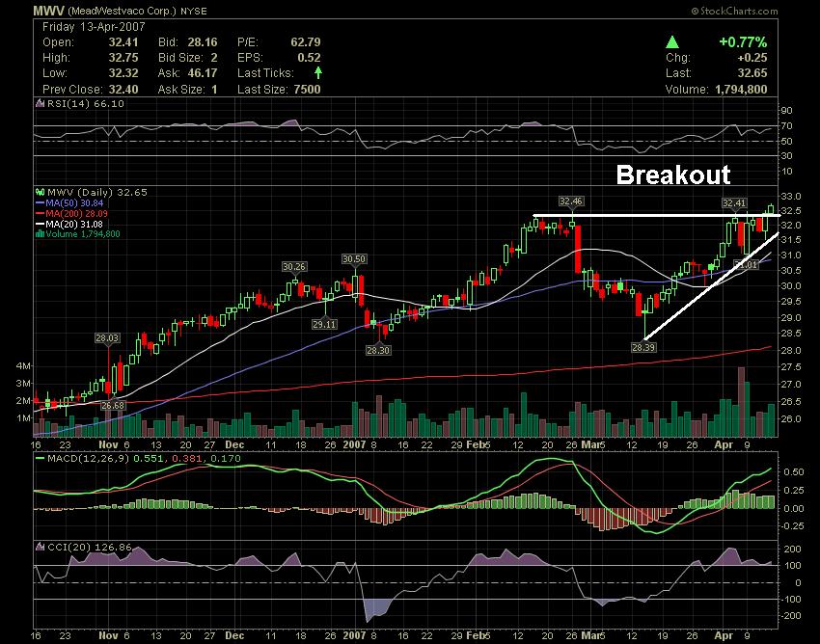Click the MACD signal value 0.381

tap(187, 459)
